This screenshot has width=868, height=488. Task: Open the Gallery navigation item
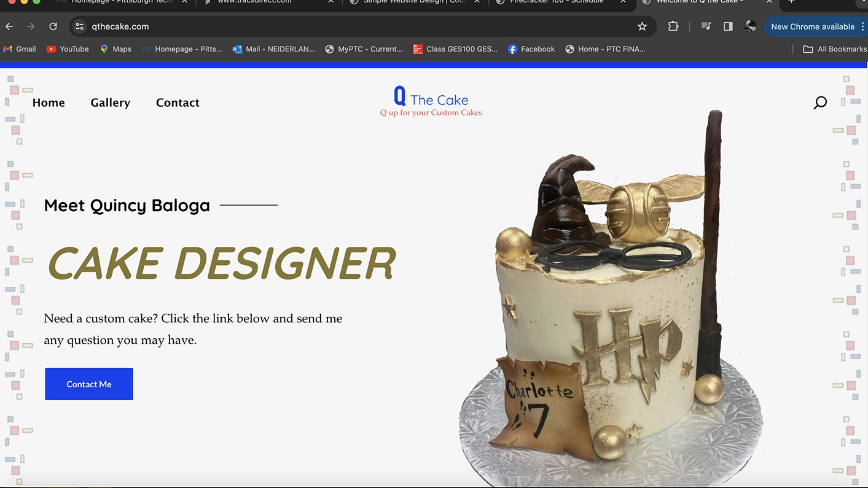click(110, 103)
